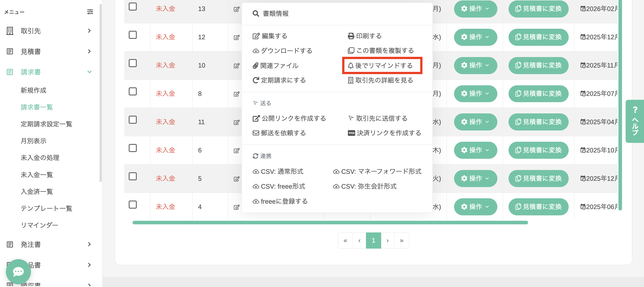644x287 pixels.
Task: Click the paperclip icon for 関連ファイル
Action: [255, 66]
